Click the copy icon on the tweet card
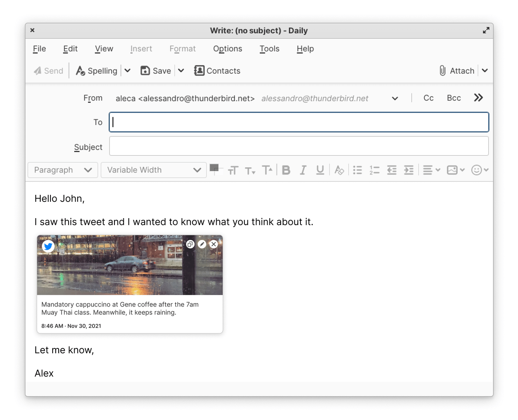Screen dimensions: 518x420 [x=190, y=244]
